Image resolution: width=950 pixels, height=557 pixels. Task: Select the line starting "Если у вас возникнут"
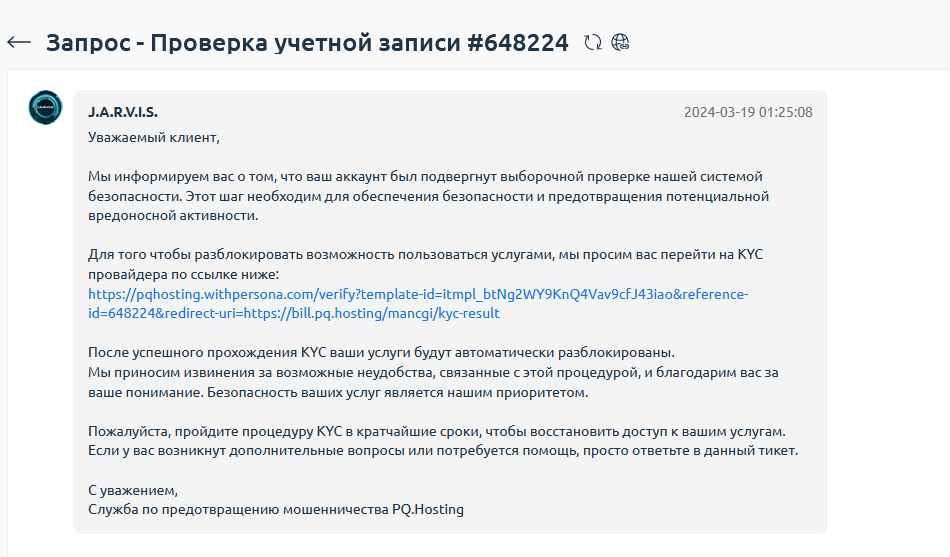(443, 451)
